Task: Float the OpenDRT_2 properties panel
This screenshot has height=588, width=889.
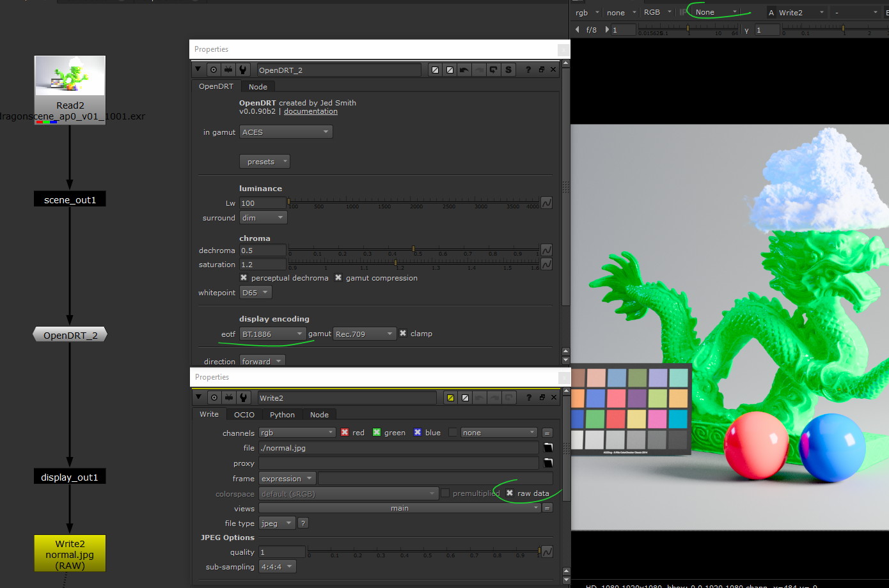Action: coord(542,70)
